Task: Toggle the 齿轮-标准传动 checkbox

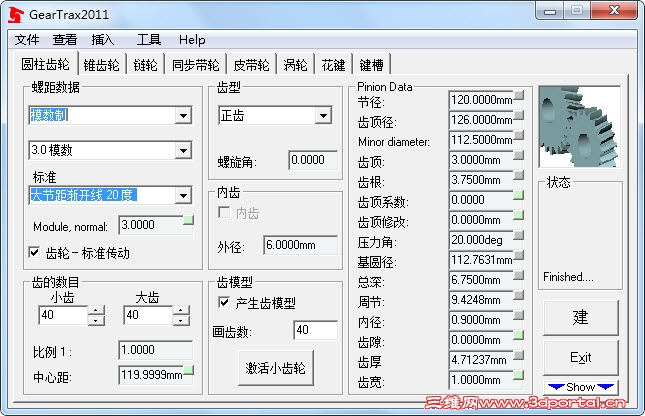Action: pyautogui.click(x=35, y=252)
